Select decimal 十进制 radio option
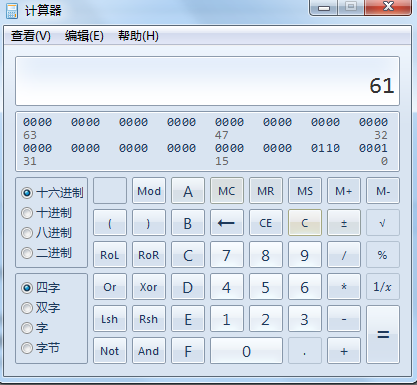Screen dimensions: 417x385 [x=46, y=213]
